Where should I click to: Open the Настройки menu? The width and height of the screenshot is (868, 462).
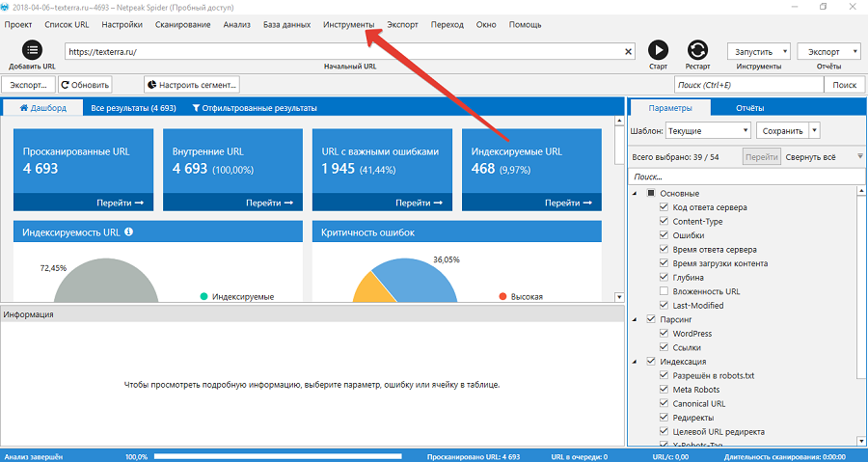(122, 25)
